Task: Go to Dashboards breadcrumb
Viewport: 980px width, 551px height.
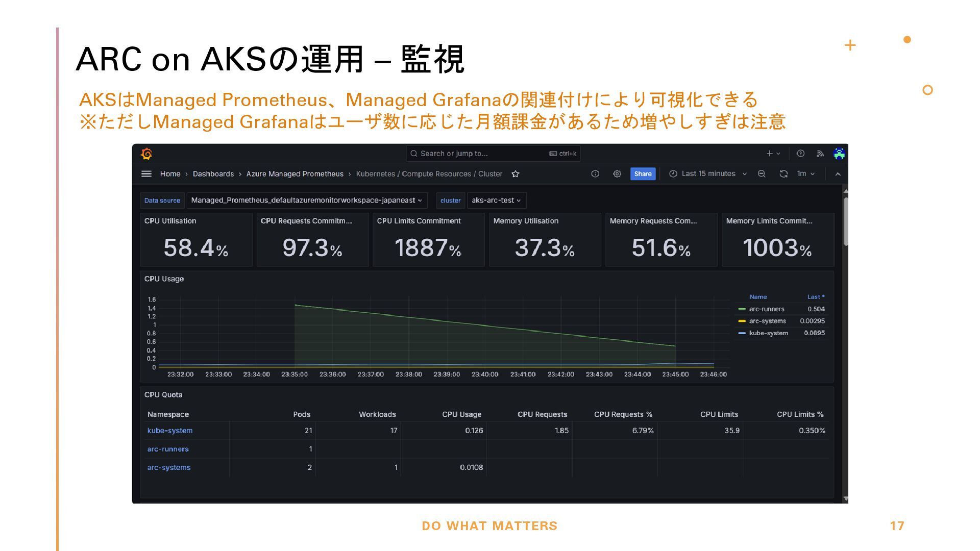Action: tap(213, 174)
